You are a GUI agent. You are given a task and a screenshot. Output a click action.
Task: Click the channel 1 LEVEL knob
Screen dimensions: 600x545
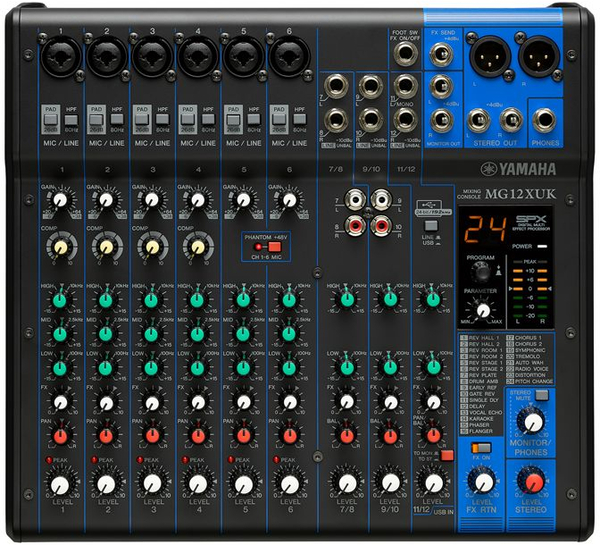pos(60,485)
